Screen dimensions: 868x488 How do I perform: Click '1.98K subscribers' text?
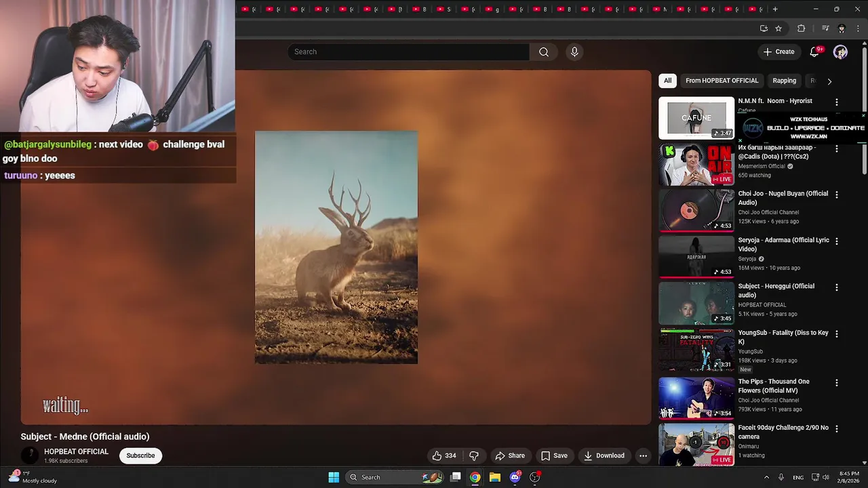[x=66, y=461]
